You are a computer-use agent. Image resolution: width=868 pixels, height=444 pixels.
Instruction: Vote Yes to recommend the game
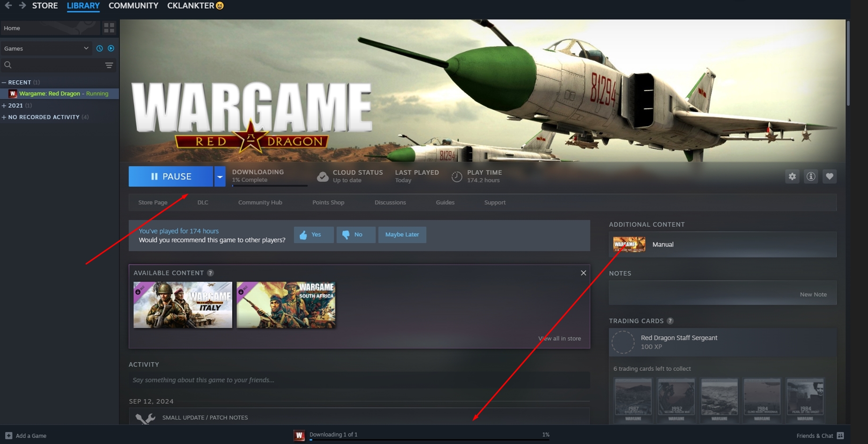[313, 235]
